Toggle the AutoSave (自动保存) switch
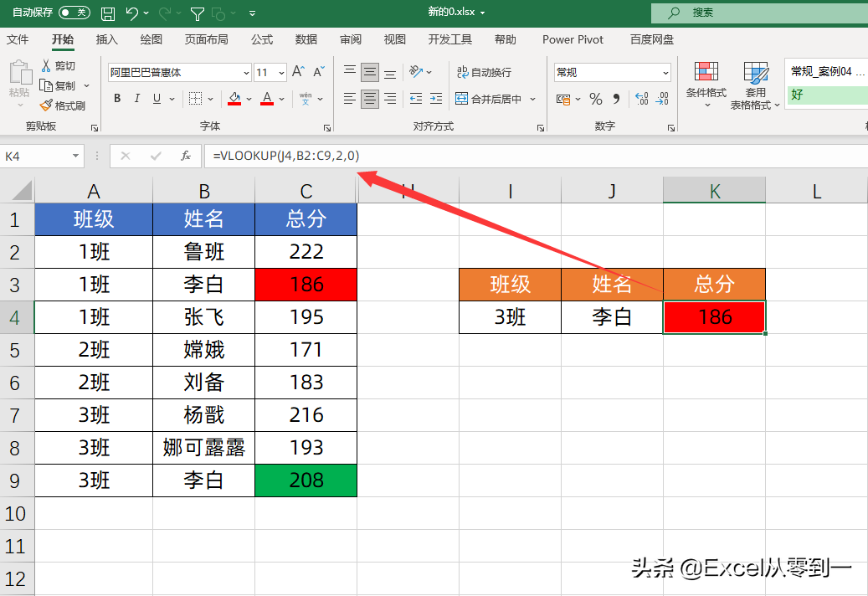The width and height of the screenshot is (868, 596). pos(74,13)
